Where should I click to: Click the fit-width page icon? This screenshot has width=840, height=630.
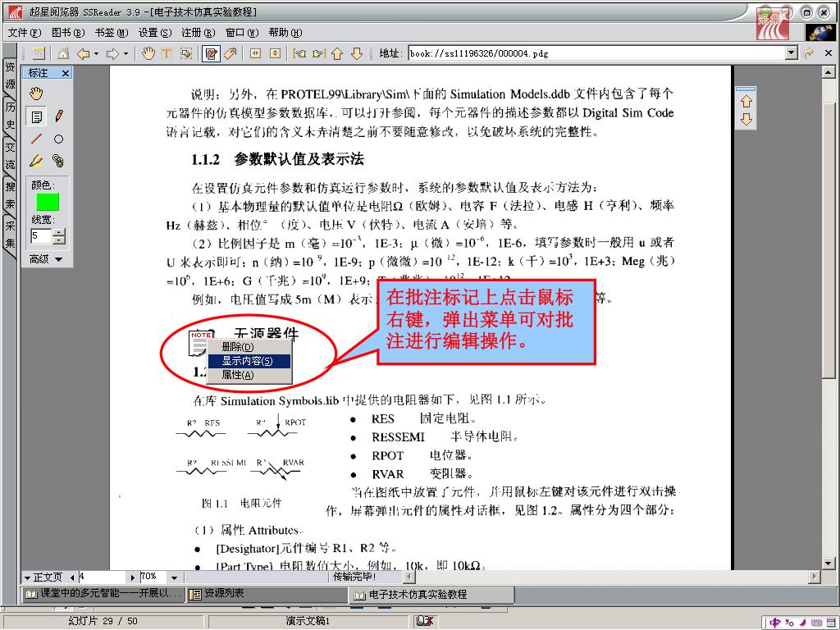tap(256, 53)
